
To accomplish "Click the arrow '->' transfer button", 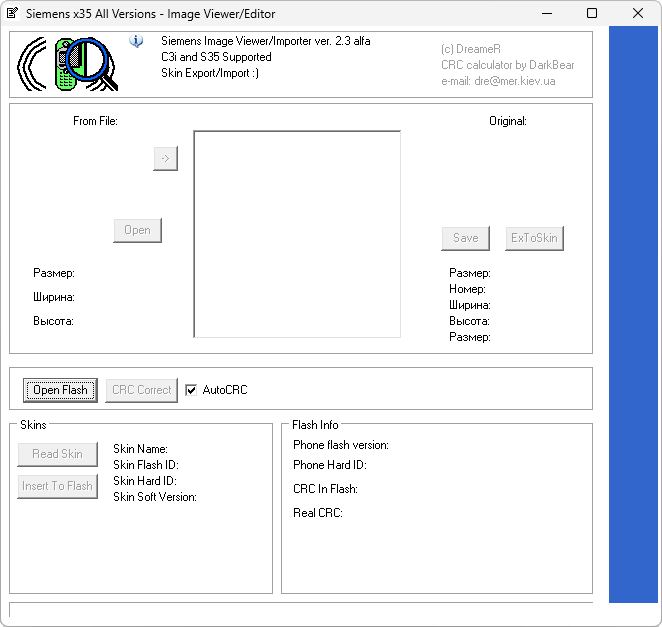I will tap(166, 158).
